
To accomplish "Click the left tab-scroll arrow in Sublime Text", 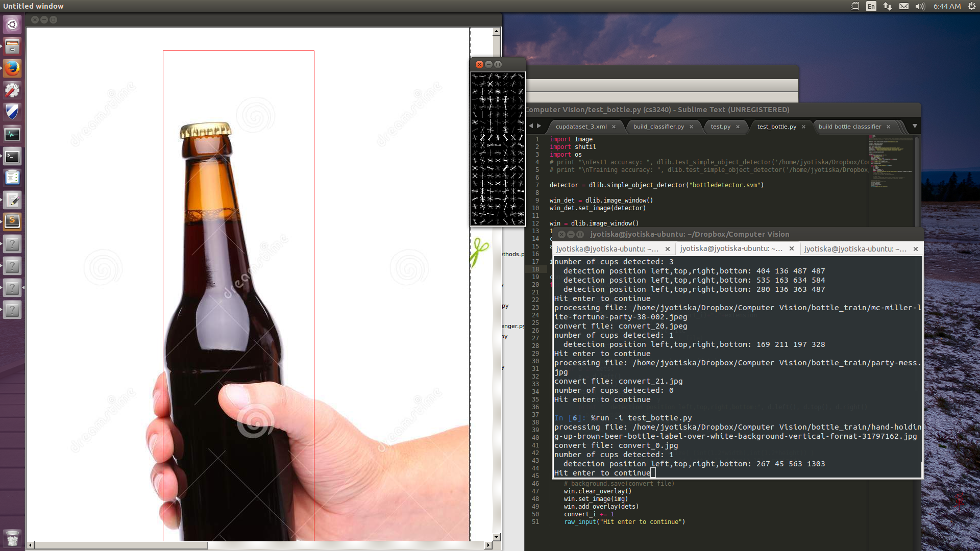I will tap(531, 126).
